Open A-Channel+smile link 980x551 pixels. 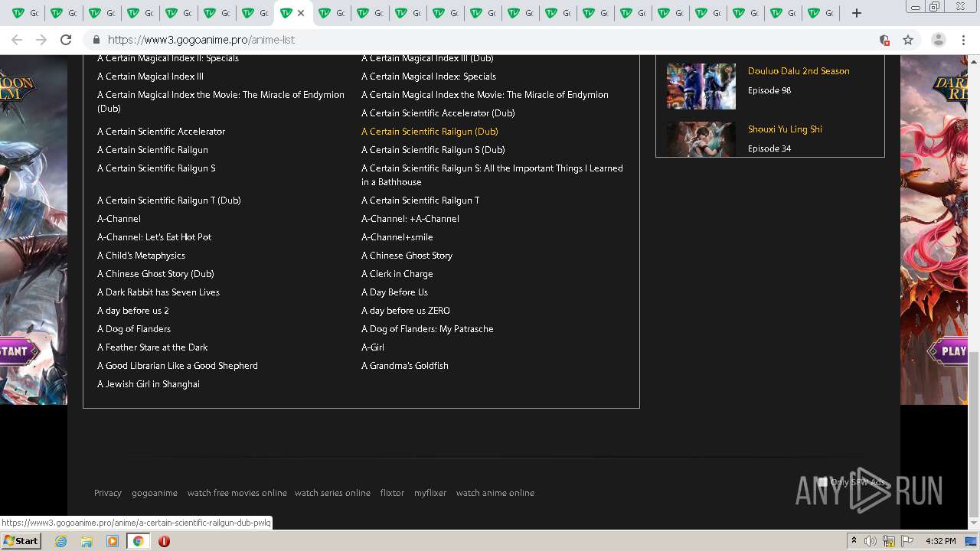tap(397, 237)
